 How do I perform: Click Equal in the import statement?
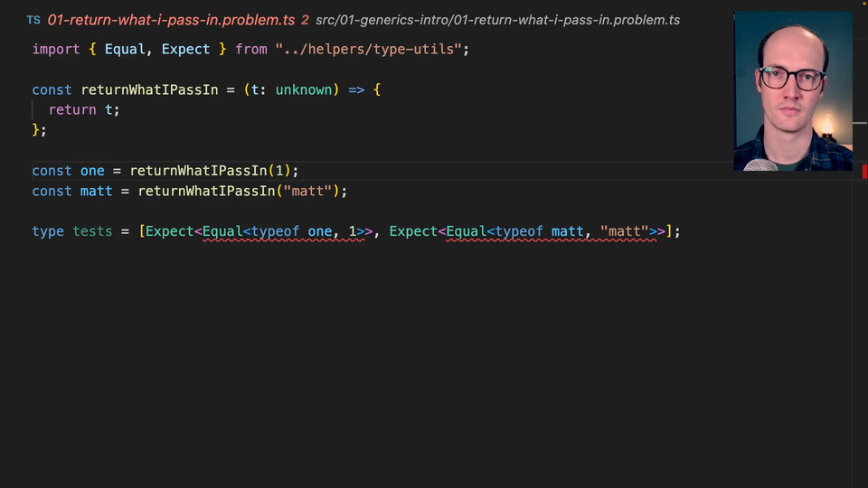125,49
